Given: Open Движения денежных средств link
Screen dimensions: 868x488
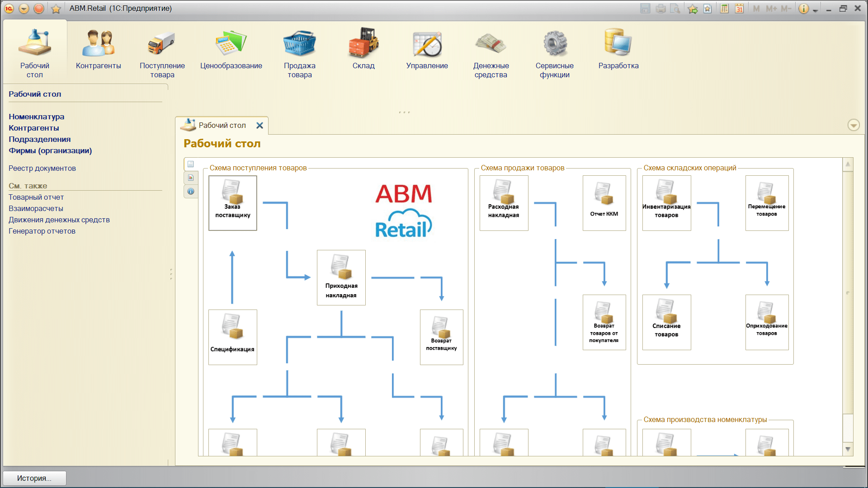Looking at the screenshot, I should click(59, 220).
